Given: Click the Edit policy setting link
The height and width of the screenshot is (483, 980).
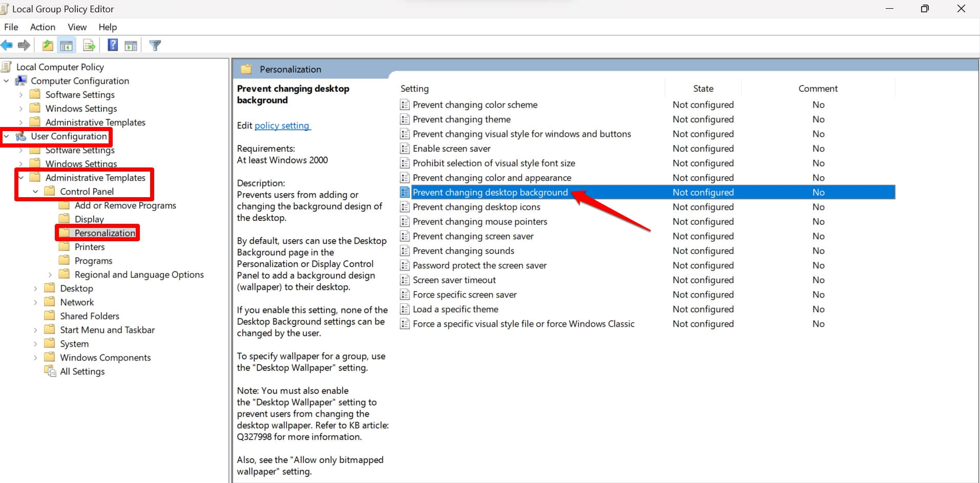Looking at the screenshot, I should (282, 125).
